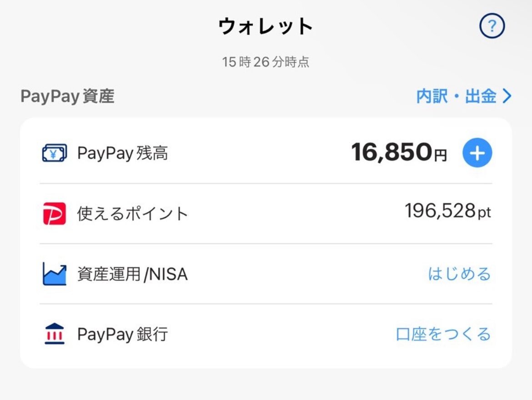The height and width of the screenshot is (400, 532).
Task: Tap the PayPay資産 section heading
Action: pyautogui.click(x=67, y=96)
